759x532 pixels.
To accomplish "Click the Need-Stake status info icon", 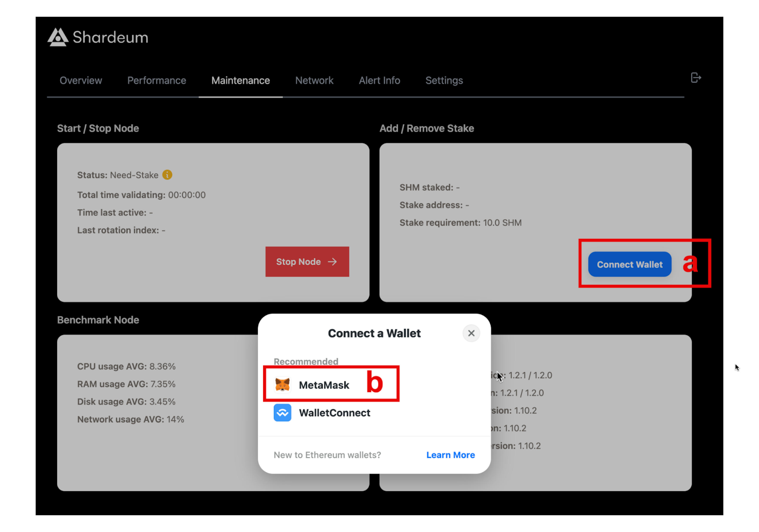I will point(167,175).
